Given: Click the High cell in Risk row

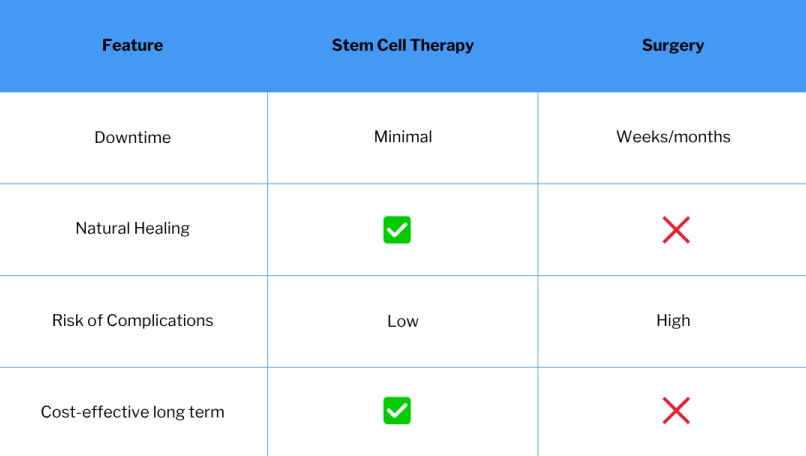Looking at the screenshot, I should pyautogui.click(x=673, y=320).
